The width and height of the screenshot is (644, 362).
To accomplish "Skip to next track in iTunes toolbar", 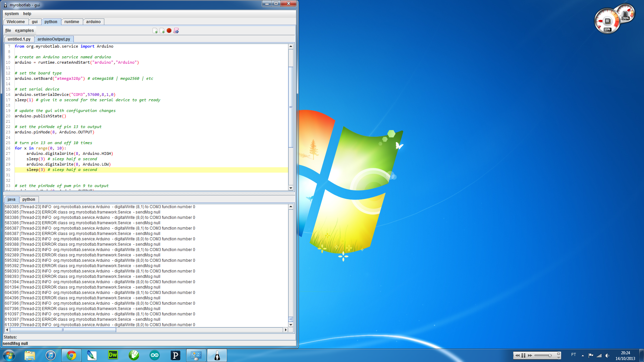I will [x=530, y=355].
